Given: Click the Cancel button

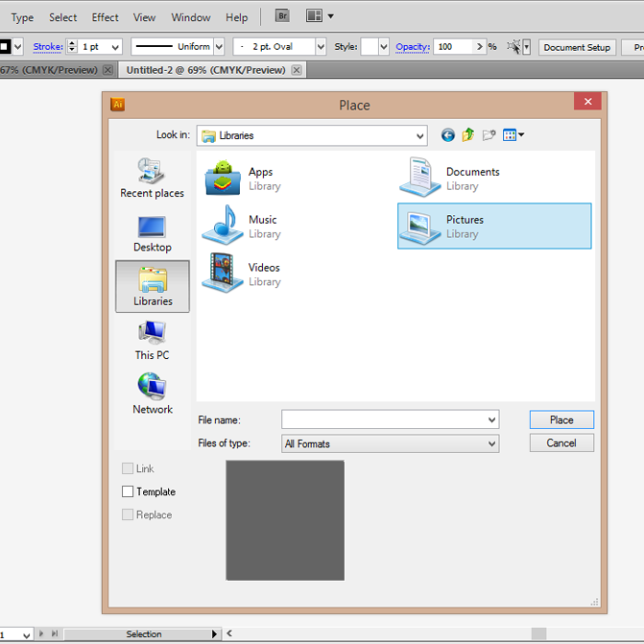Looking at the screenshot, I should [x=561, y=442].
